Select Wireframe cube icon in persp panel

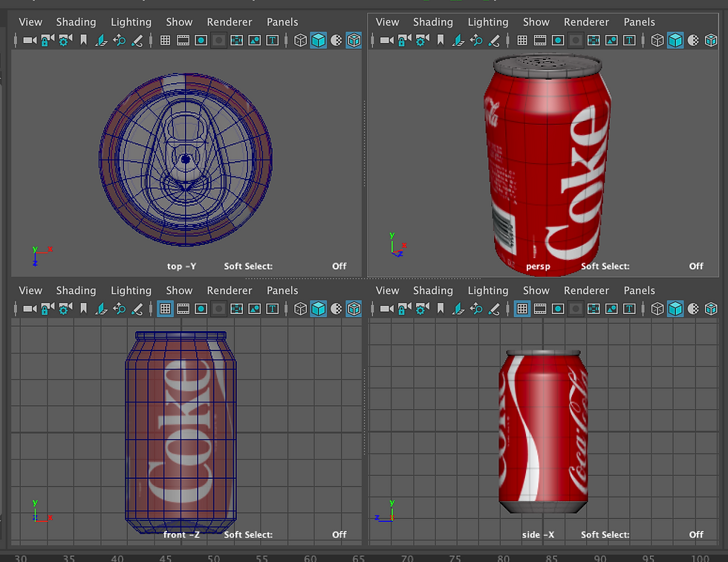point(657,40)
